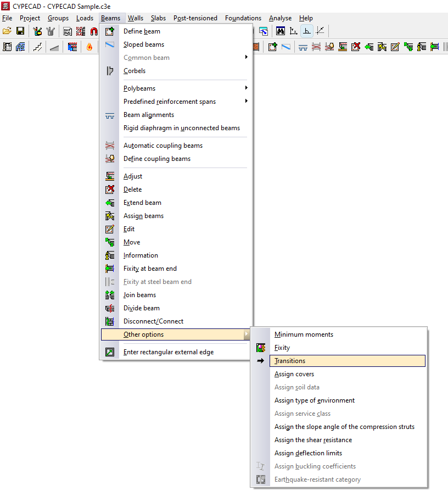Expand the Predefined reinforcement spans submenu arrow

pyautogui.click(x=246, y=101)
